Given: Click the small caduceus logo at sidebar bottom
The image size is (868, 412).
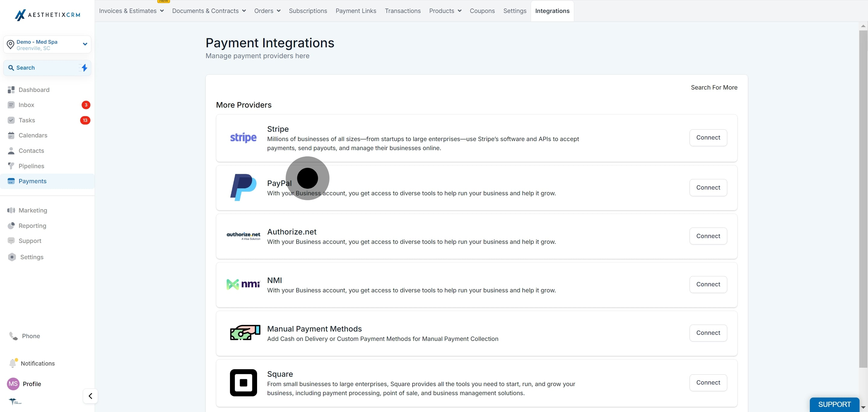Looking at the screenshot, I should click(x=14, y=401).
